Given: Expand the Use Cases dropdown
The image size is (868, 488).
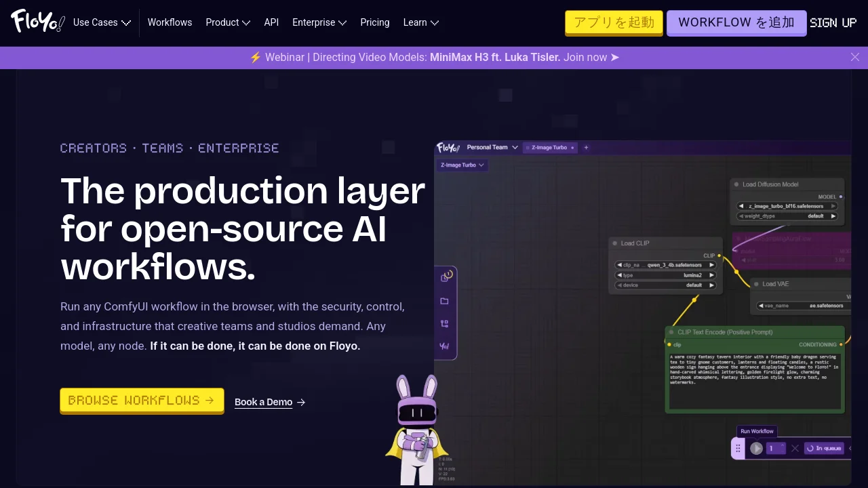Looking at the screenshot, I should 102,22.
